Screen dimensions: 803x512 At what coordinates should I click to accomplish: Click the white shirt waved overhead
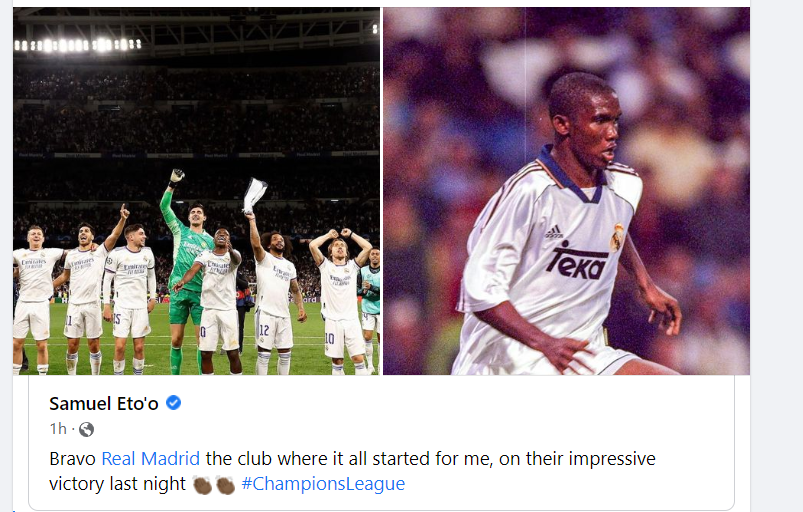click(255, 195)
